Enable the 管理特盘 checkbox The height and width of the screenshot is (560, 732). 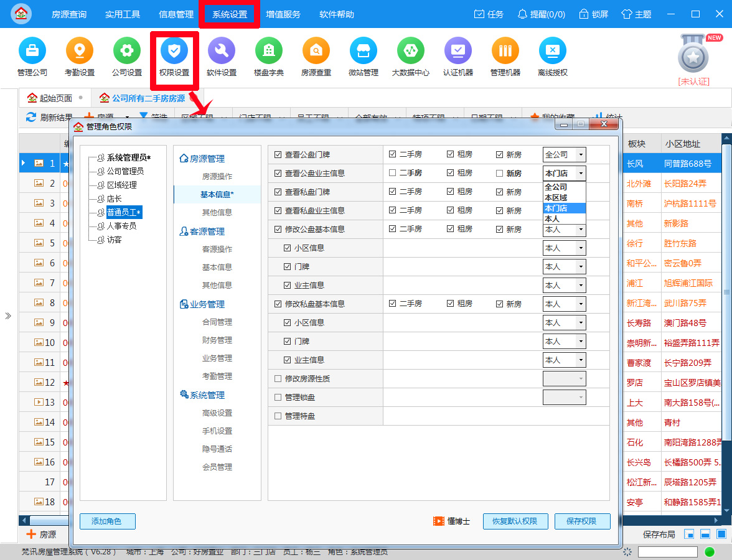tap(278, 416)
